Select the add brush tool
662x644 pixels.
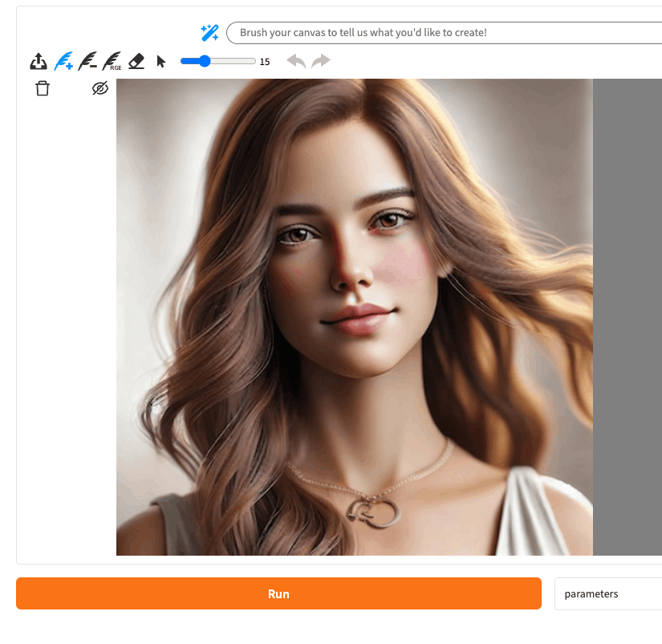click(63, 61)
